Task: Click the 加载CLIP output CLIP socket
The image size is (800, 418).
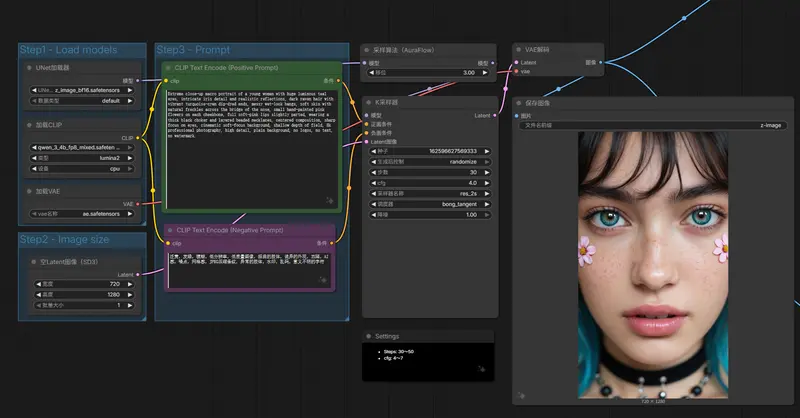Action: (x=139, y=137)
